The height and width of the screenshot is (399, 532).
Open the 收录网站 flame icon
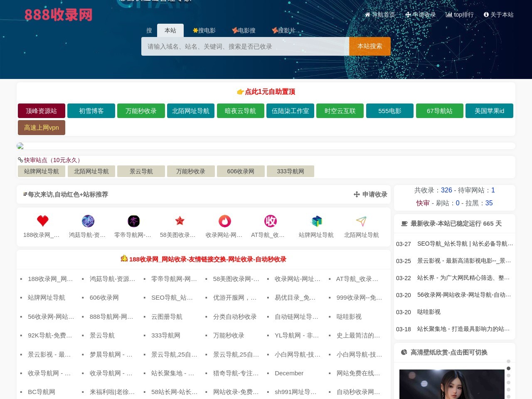(225, 221)
